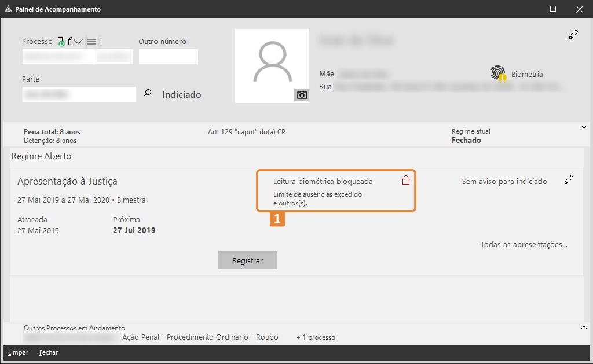The width and height of the screenshot is (593, 364).
Task: Click the Leitura biométrica bloqueada message
Action: [x=323, y=182]
